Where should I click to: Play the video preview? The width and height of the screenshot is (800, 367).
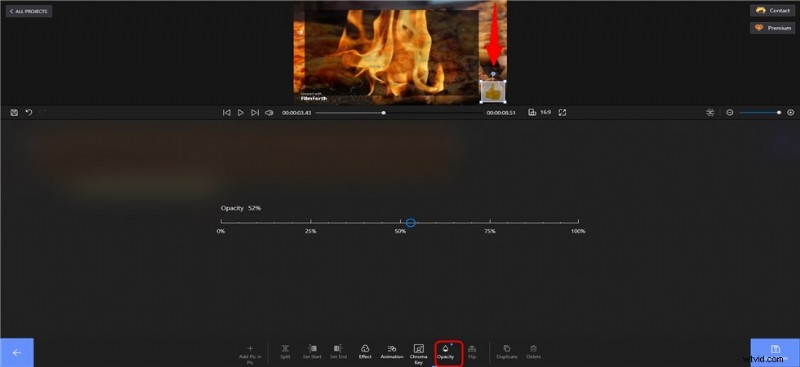pos(241,113)
